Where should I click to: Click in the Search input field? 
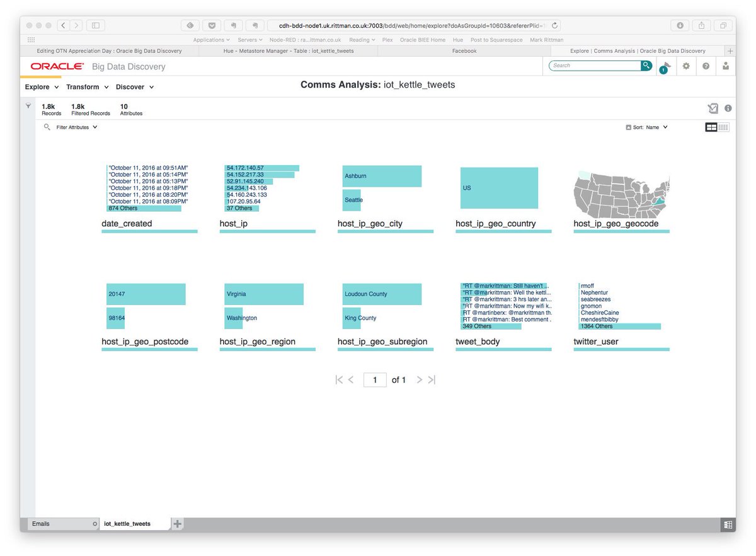pyautogui.click(x=595, y=66)
